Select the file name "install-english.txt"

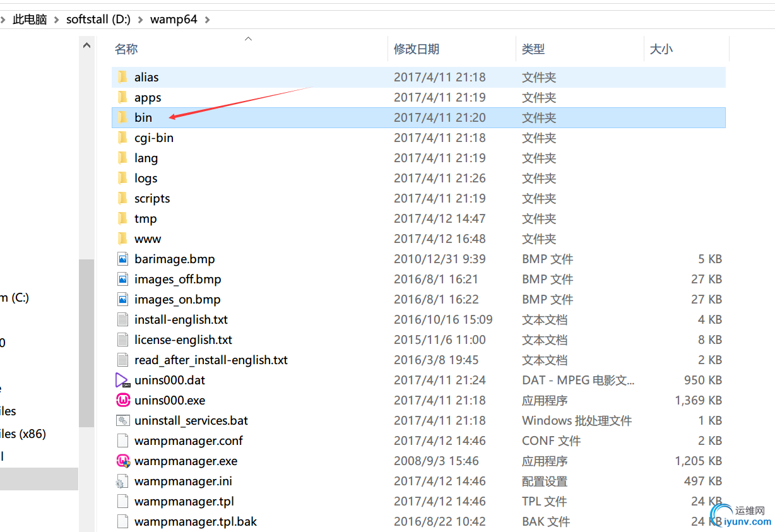(x=181, y=319)
